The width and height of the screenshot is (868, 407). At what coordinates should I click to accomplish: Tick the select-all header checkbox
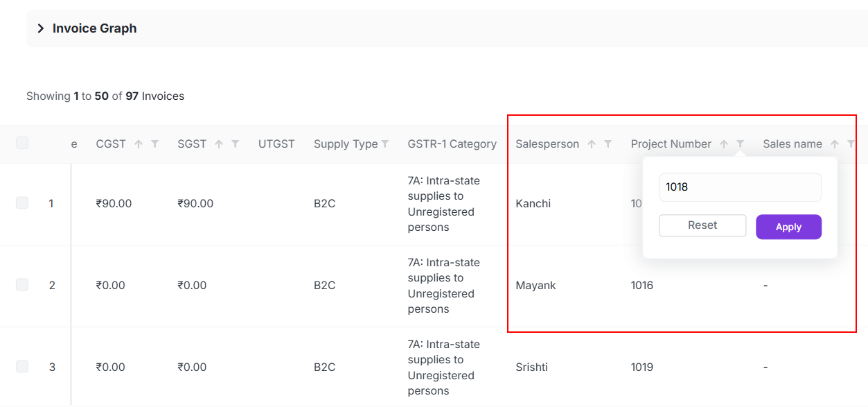(x=22, y=143)
